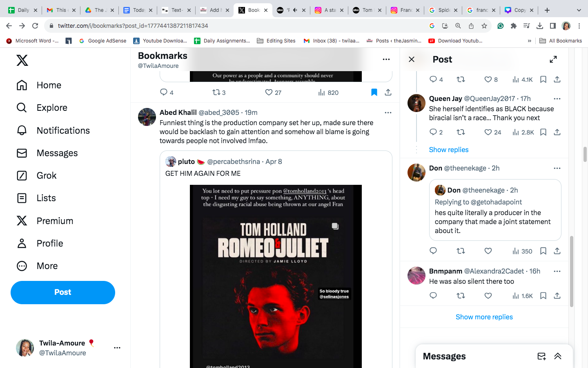The image size is (588, 368).
Task: Click the browser address bar URL
Action: pyautogui.click(x=133, y=26)
